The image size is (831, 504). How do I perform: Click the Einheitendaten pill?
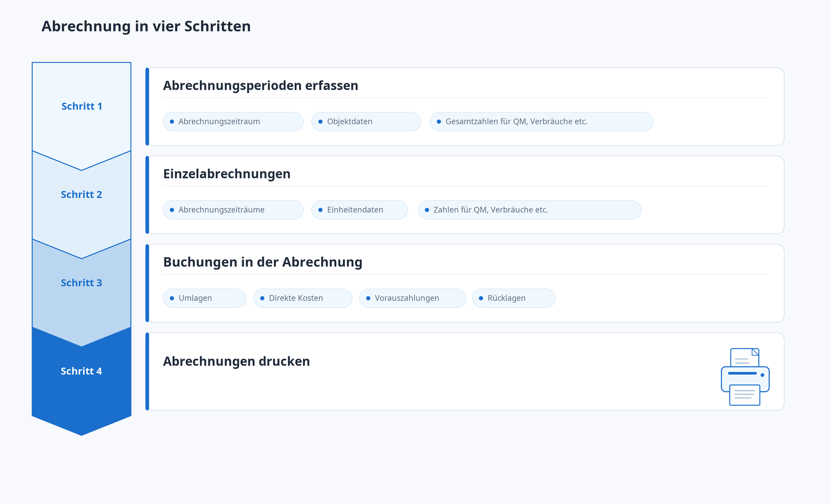point(359,210)
